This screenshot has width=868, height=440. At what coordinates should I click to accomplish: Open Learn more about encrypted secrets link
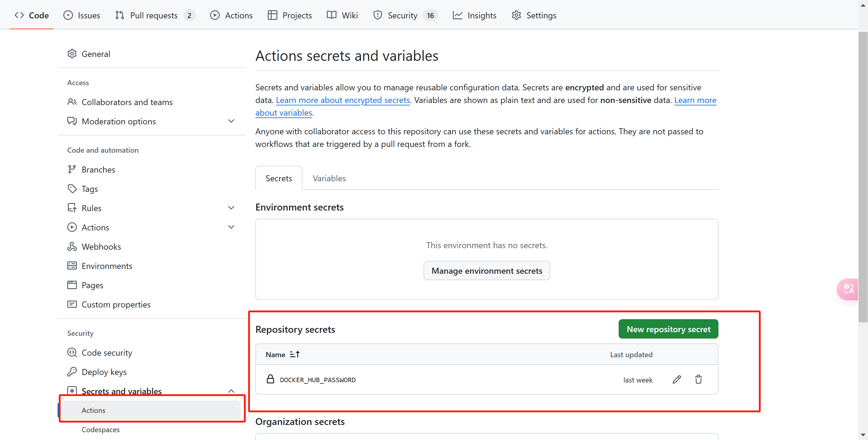tap(343, 100)
